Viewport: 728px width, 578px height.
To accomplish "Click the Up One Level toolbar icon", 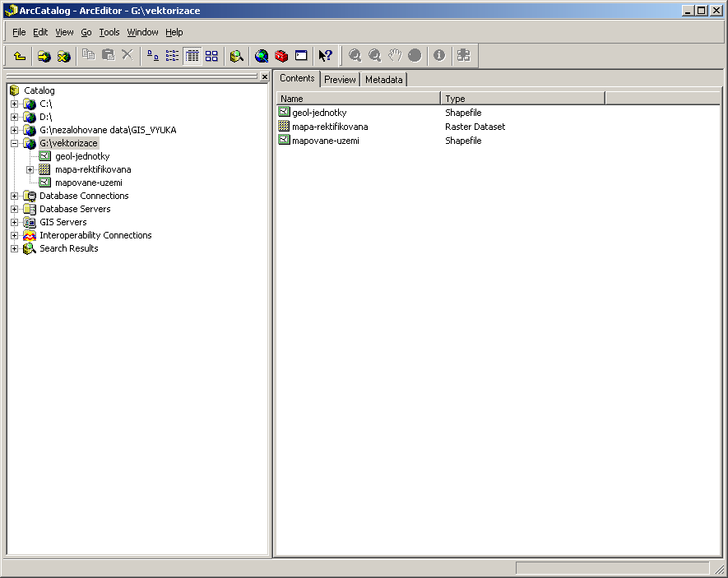I will click(20, 56).
